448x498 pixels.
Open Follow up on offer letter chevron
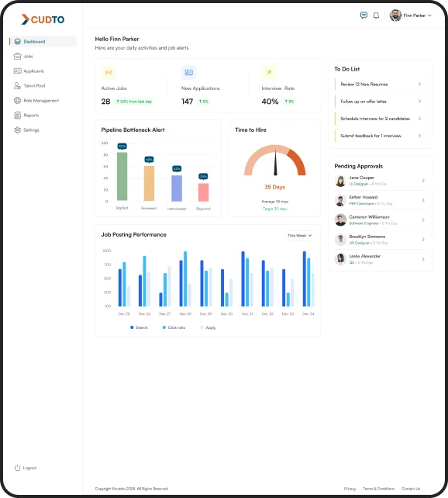(419, 102)
